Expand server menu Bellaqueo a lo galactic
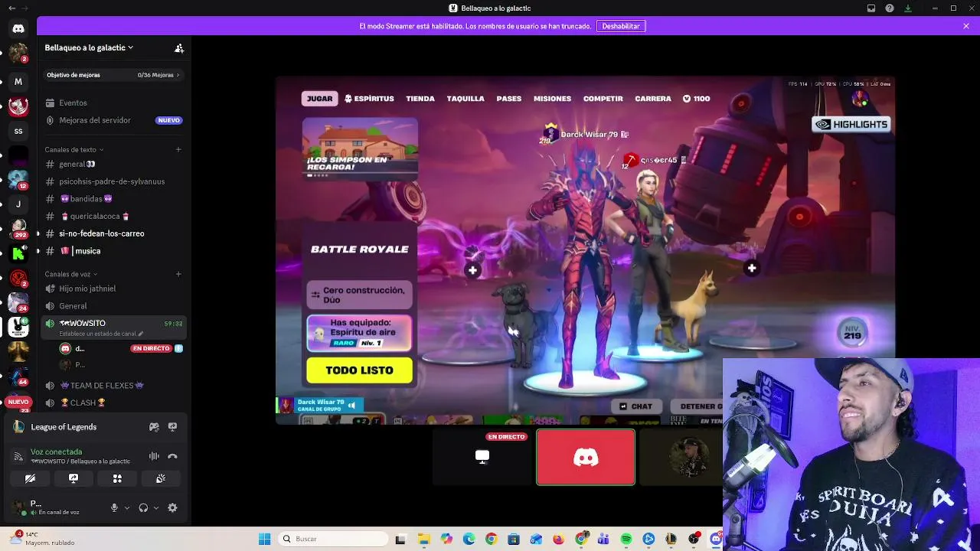 point(89,47)
